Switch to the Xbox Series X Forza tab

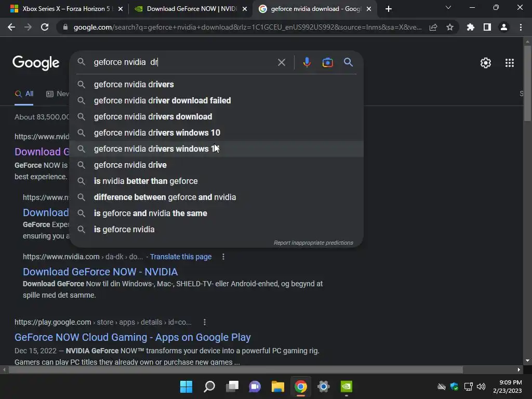(66, 9)
